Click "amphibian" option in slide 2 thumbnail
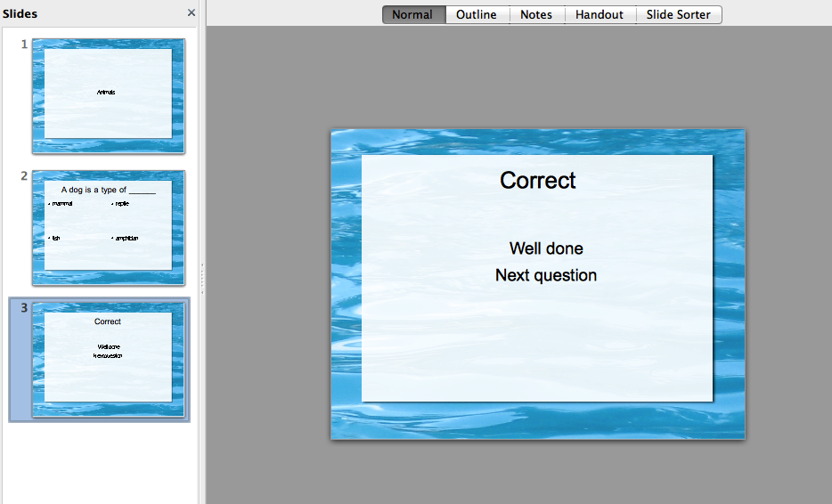The height and width of the screenshot is (504, 832). (126, 239)
